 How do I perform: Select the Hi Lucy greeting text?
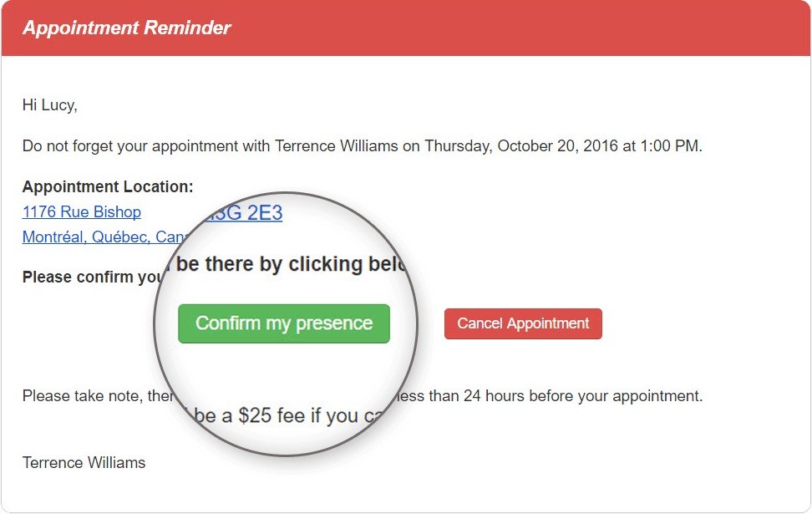click(50, 105)
